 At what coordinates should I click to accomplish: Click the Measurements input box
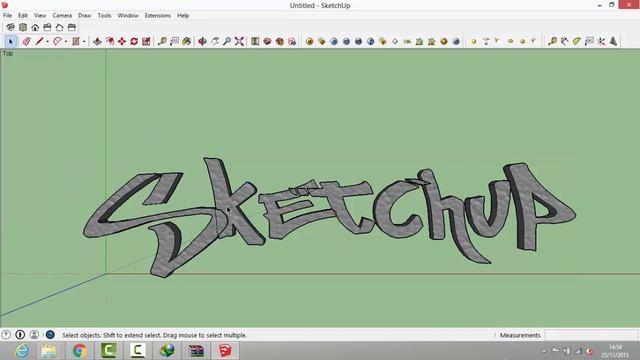tap(591, 335)
